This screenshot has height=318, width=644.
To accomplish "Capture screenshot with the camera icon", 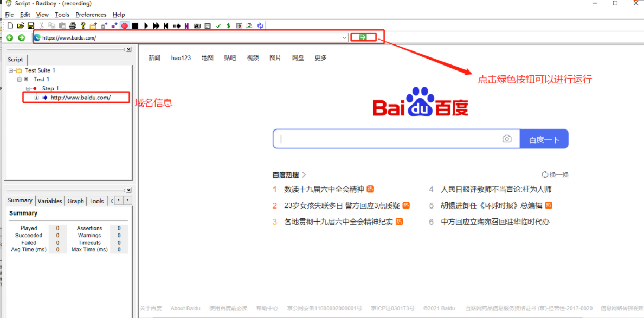I will [197, 26].
